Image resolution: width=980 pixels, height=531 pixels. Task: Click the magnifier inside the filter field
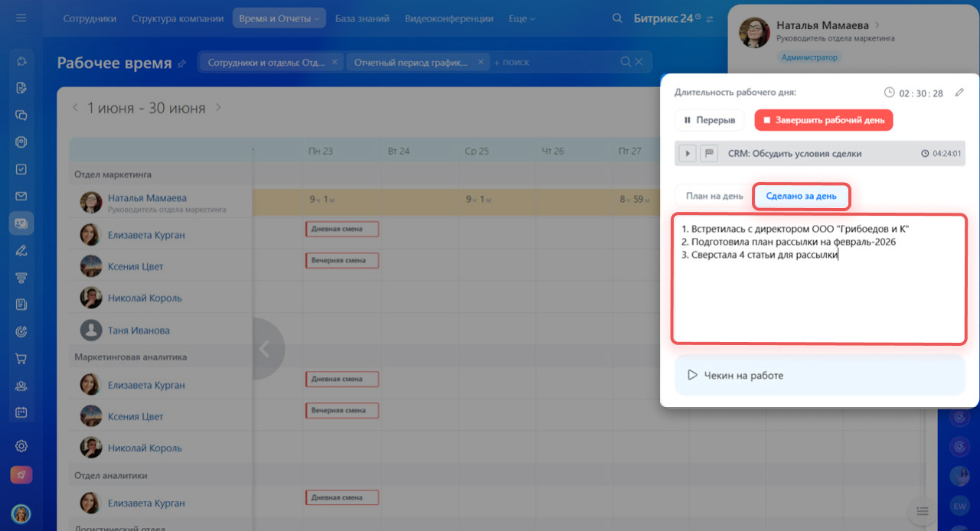point(626,62)
